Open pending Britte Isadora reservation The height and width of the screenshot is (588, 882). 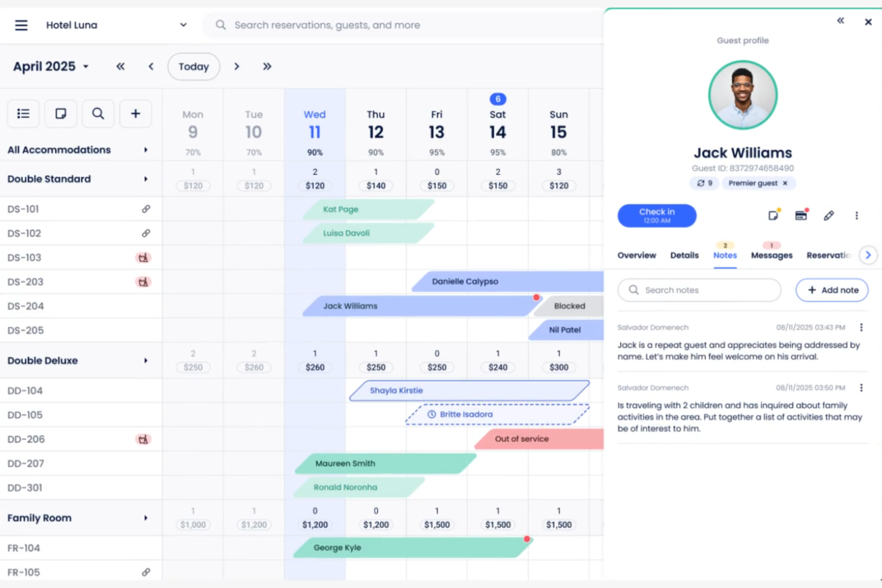pyautogui.click(x=497, y=414)
